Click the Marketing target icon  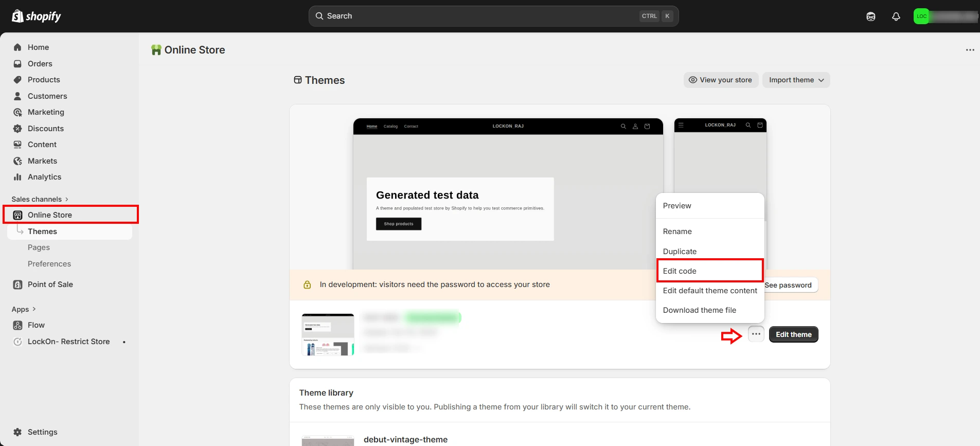click(17, 112)
